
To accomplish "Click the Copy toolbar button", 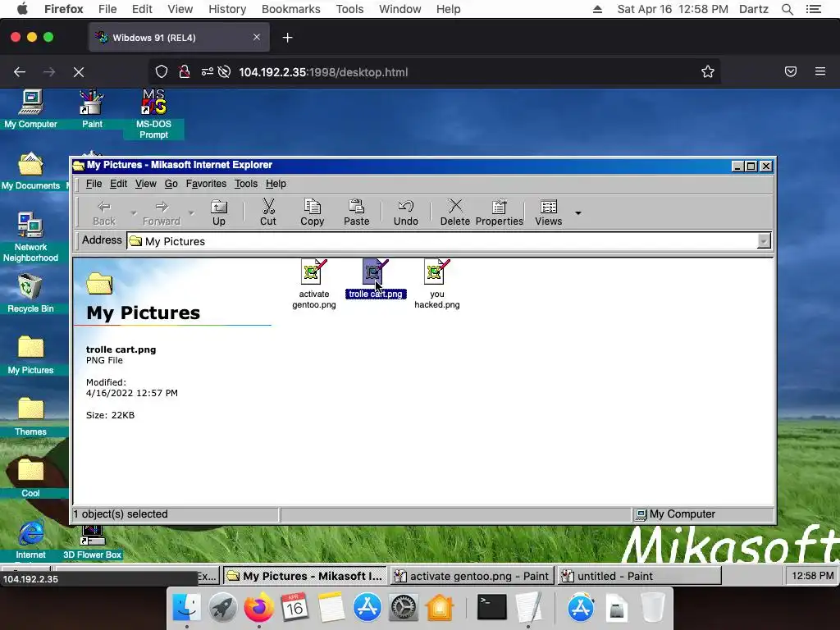I will (x=313, y=212).
